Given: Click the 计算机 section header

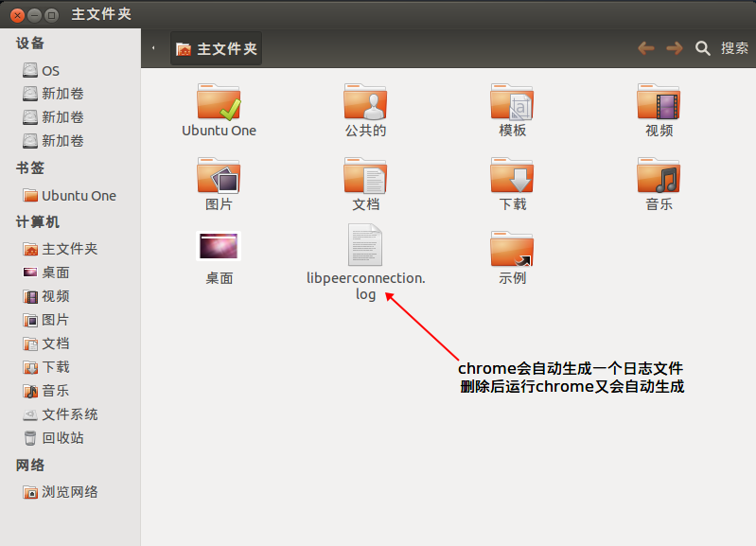Looking at the screenshot, I should tap(38, 221).
